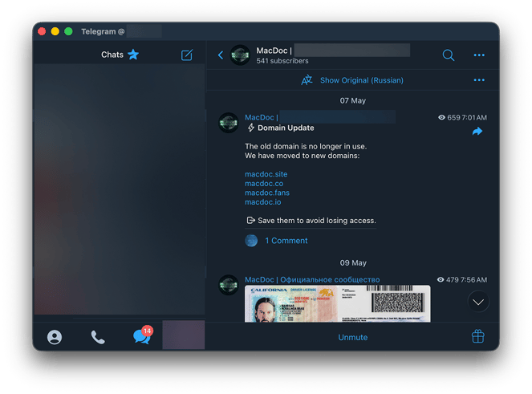532x394 pixels.
Task: Click avatar of 09 May MacDoc post
Action: [229, 285]
